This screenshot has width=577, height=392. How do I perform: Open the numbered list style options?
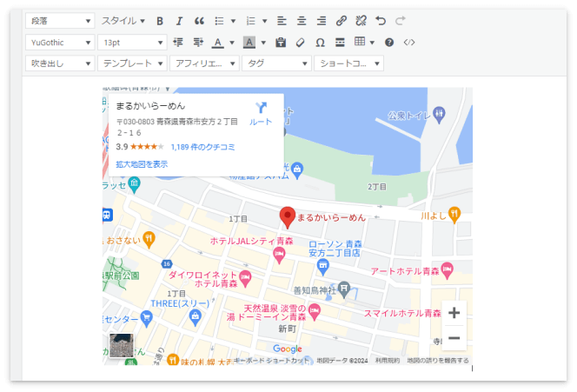[264, 21]
